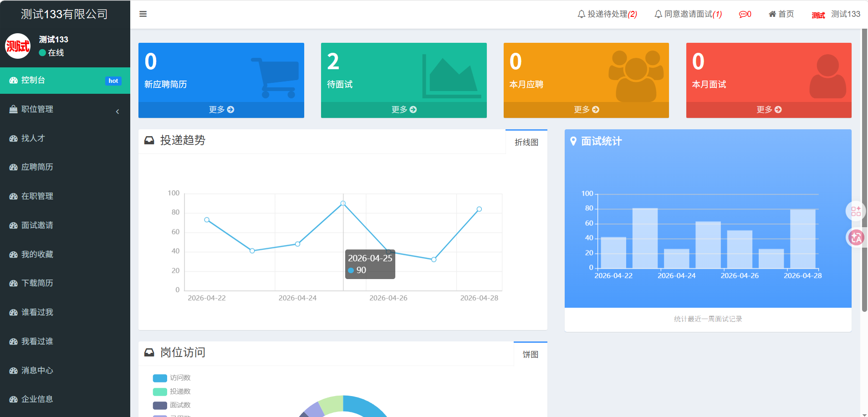Screen dimensions: 868x417
Task: Open the red chat messages icon
Action: click(745, 14)
